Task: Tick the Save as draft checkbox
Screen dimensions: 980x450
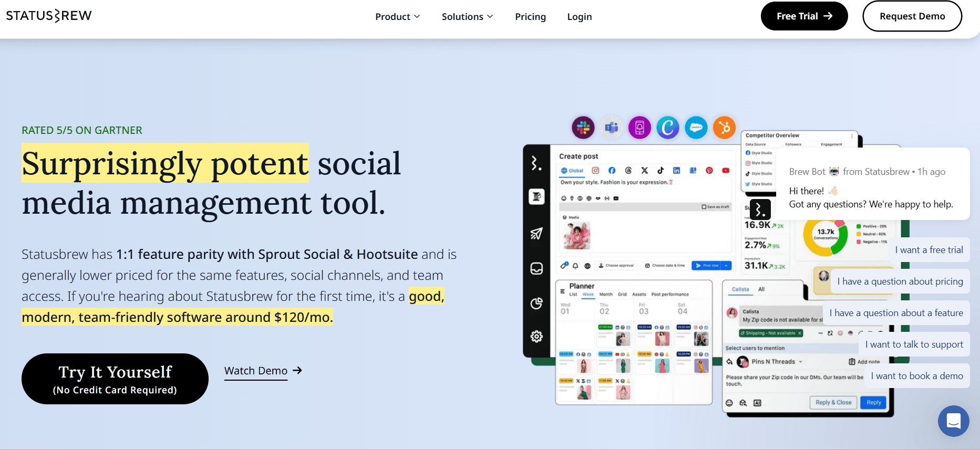Action: pos(704,207)
